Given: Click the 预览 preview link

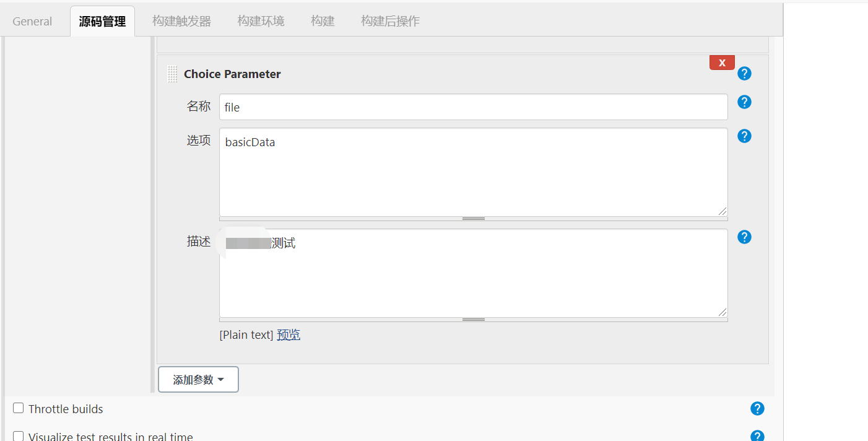Looking at the screenshot, I should click(289, 335).
